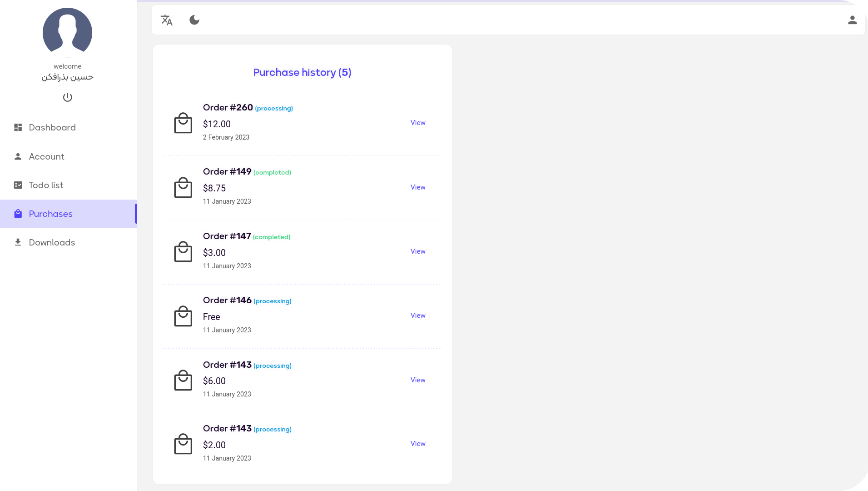This screenshot has width=868, height=491.
Task: Go to the Account section
Action: [x=68, y=157]
